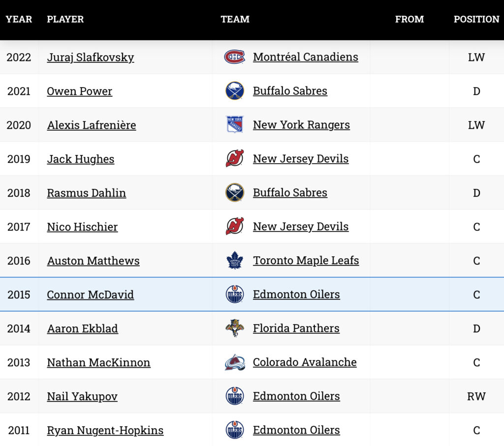Open Buffalo Sabres team link for 2018

coord(290,193)
